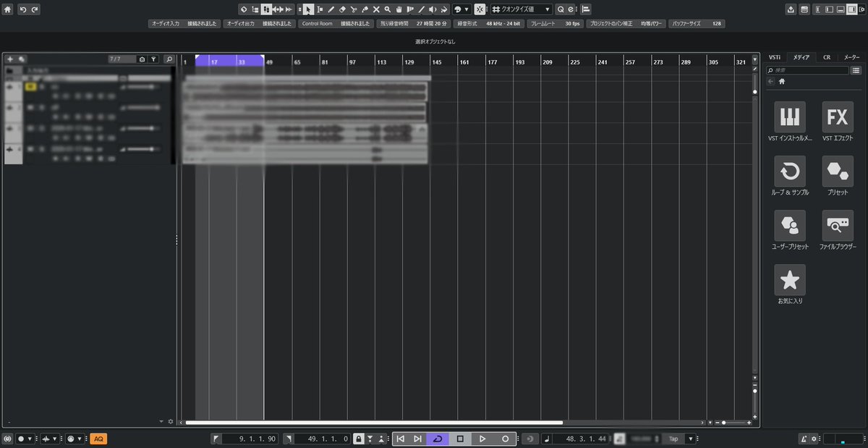Enable the AQ auto quantize button
The image size is (868, 448).
tap(98, 438)
